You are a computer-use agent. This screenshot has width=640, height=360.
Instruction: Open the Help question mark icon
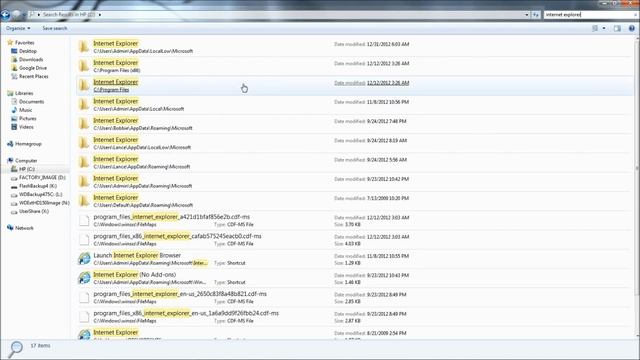point(632,28)
